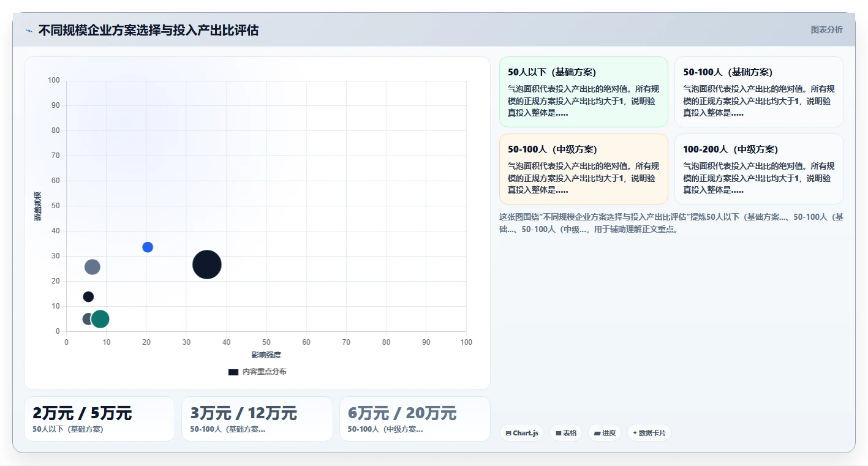The height and width of the screenshot is (466, 868).
Task: Click the 3万元 / 12万元 data card
Action: tap(257, 419)
